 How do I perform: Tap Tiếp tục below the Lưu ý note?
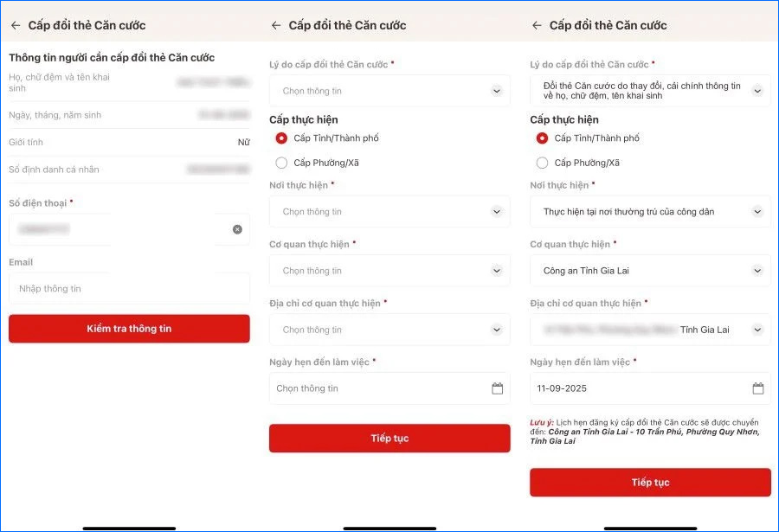[x=650, y=483]
